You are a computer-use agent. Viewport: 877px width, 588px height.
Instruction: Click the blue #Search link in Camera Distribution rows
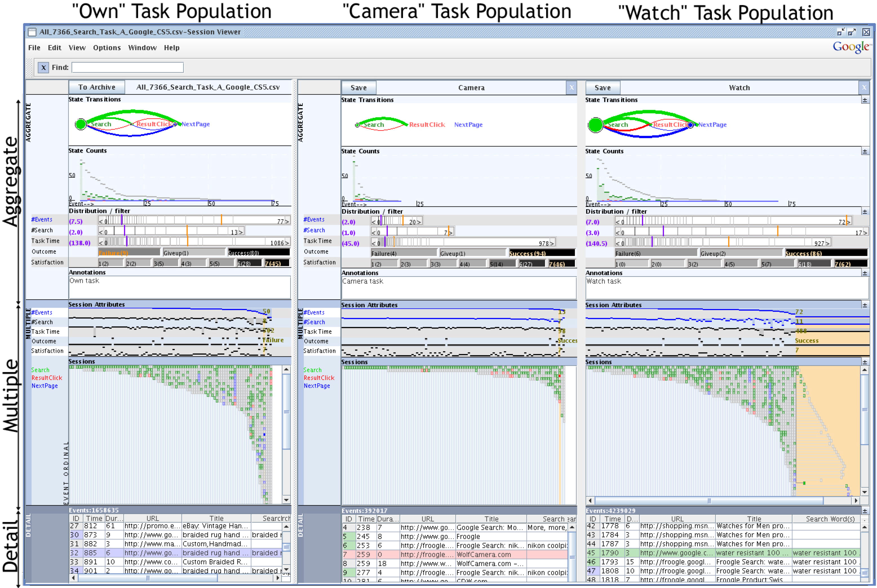(314, 230)
